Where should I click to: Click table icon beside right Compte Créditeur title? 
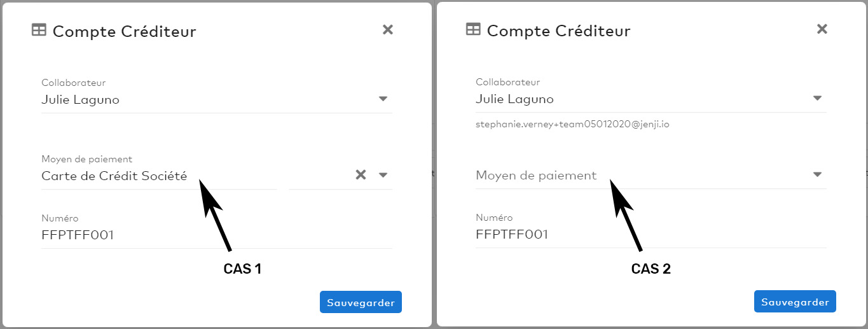click(x=473, y=29)
